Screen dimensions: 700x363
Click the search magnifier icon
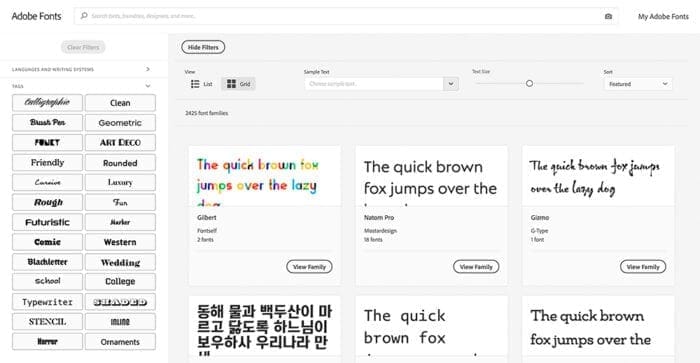point(84,16)
